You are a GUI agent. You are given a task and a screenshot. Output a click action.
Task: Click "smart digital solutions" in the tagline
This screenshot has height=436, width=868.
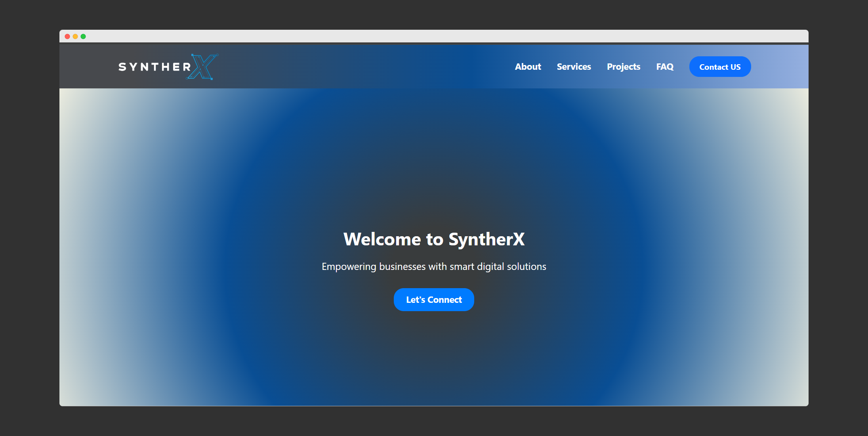click(498, 267)
